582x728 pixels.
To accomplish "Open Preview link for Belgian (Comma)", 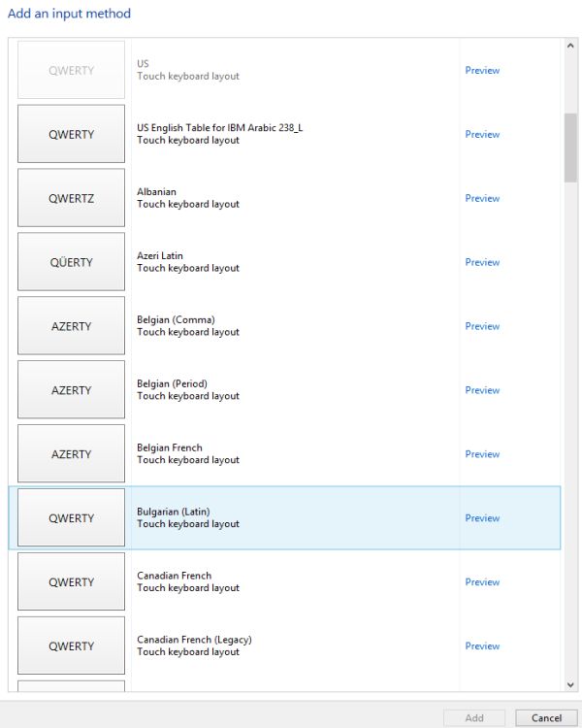I will click(x=482, y=326).
